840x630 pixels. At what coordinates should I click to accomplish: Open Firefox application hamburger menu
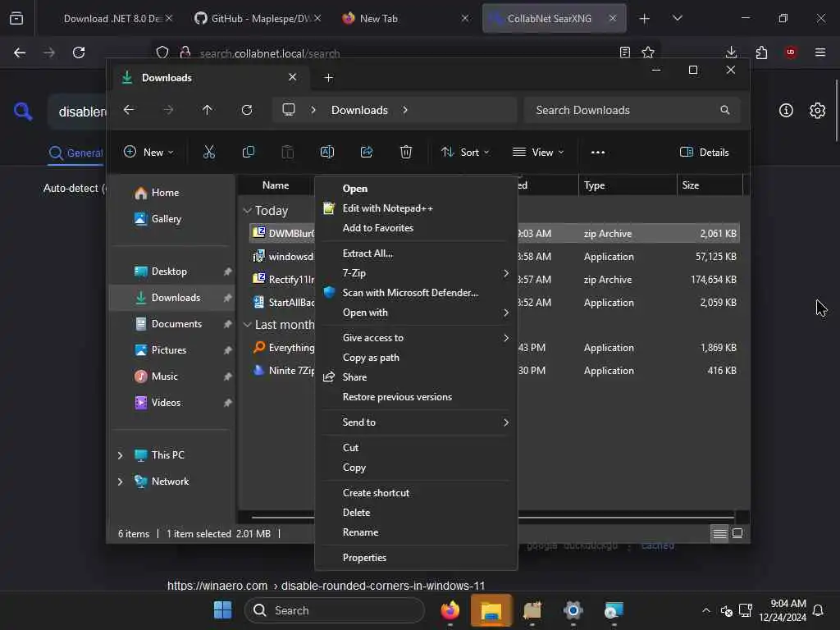click(x=820, y=52)
